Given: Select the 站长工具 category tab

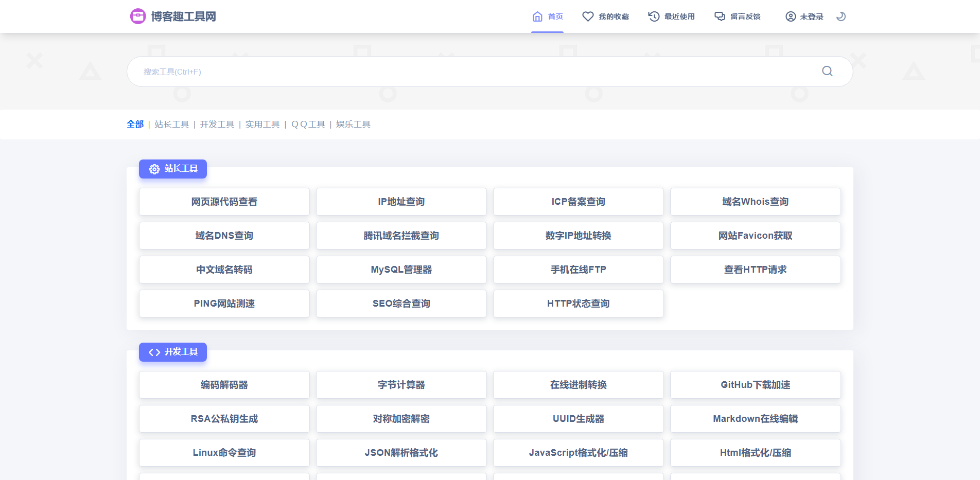Looking at the screenshot, I should (x=172, y=124).
